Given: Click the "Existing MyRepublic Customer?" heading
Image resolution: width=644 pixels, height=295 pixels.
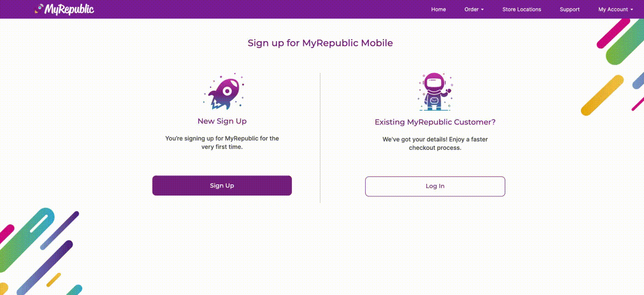Looking at the screenshot, I should 435,122.
